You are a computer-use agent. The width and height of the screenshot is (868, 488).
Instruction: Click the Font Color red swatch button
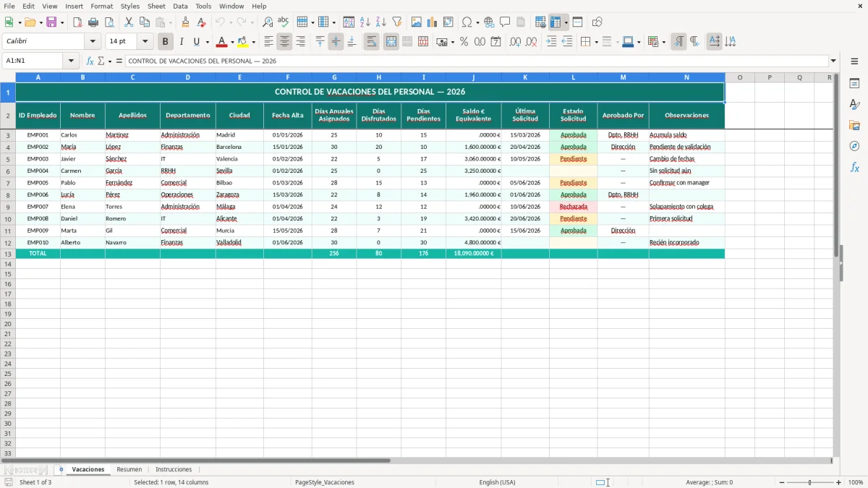(x=222, y=42)
